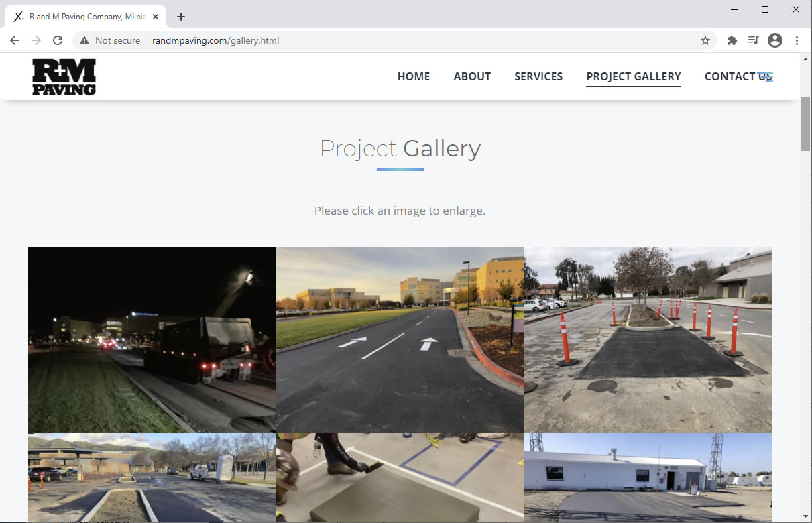Open a new browser tab

(181, 17)
